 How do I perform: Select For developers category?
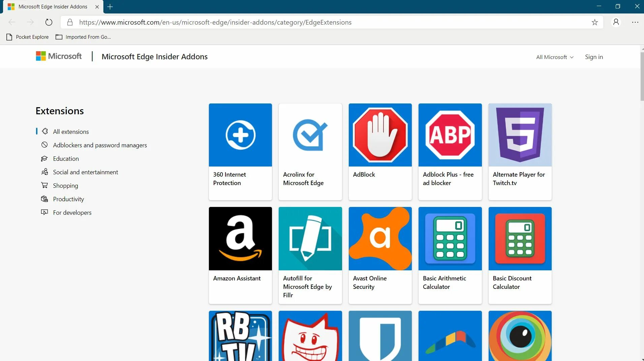tap(66, 212)
